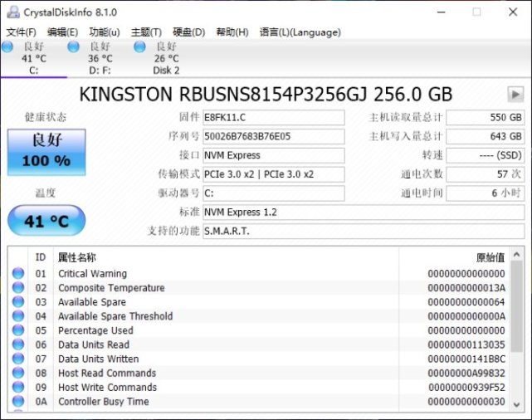Image resolution: width=532 pixels, height=420 pixels.
Task: Click the firmware field E8FK11.C
Action: tap(274, 117)
